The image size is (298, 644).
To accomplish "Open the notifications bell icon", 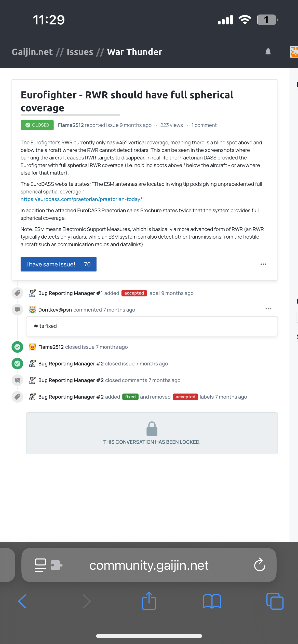I will click(268, 52).
